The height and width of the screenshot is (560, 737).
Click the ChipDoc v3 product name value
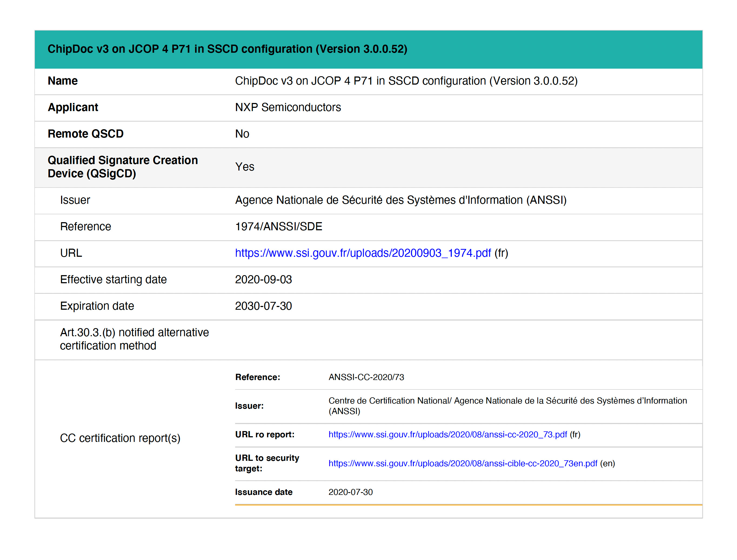pyautogui.click(x=406, y=81)
